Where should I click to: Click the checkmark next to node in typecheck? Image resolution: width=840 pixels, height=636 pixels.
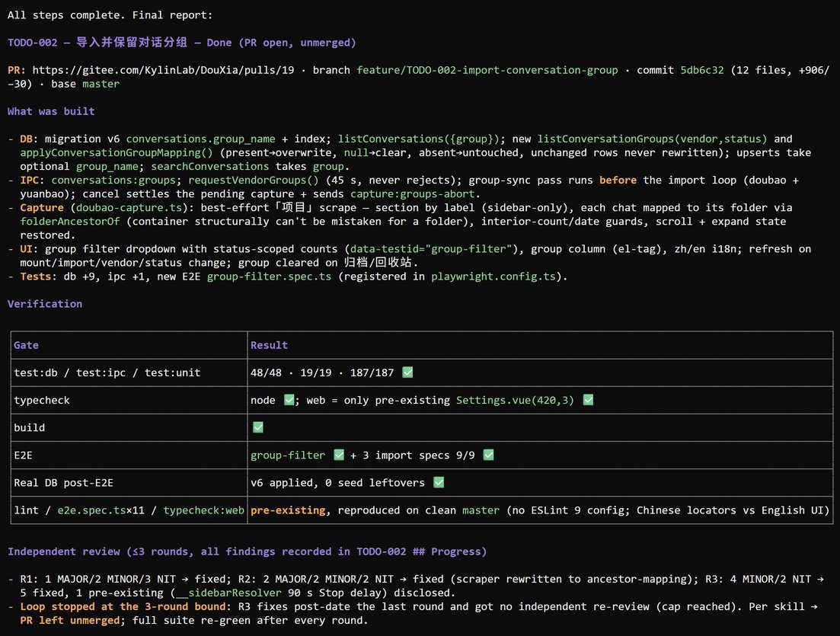(289, 400)
